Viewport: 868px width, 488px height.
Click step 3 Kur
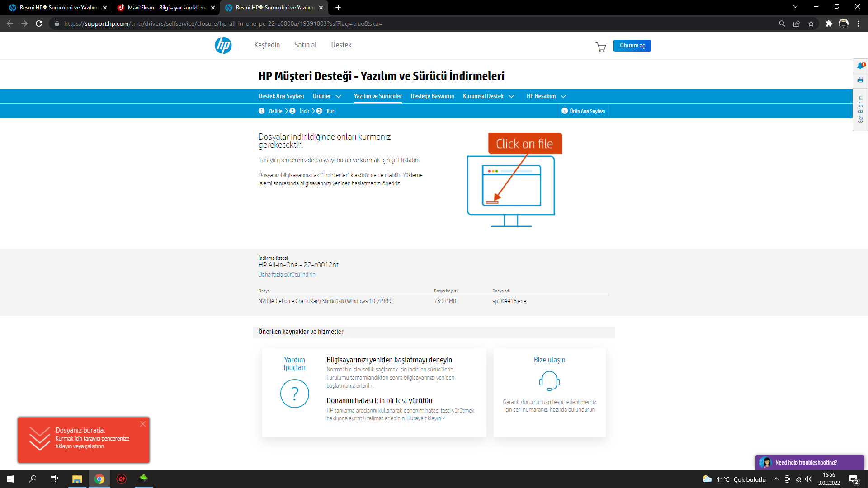325,111
